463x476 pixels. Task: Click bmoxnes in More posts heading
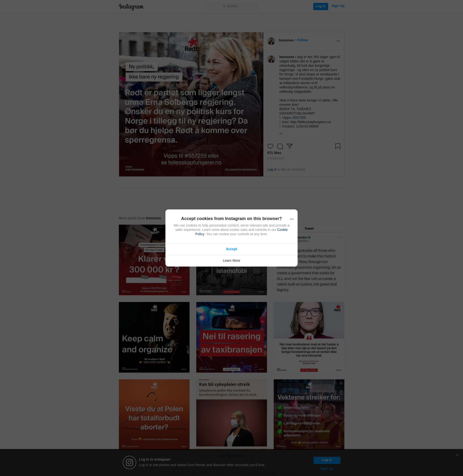tap(153, 218)
